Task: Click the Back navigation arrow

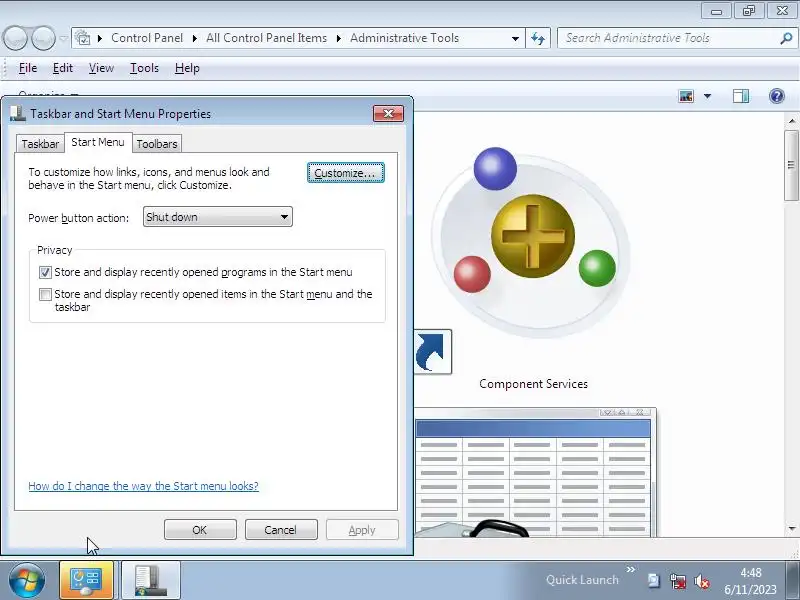Action: coord(15,38)
